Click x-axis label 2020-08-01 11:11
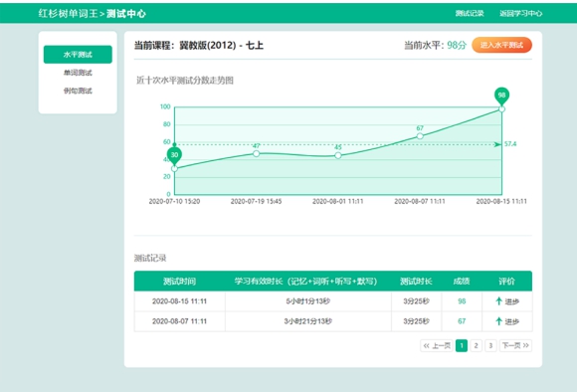 point(338,201)
